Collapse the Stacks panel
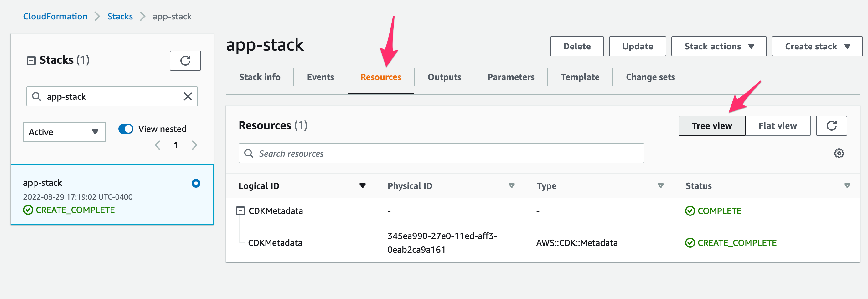The height and width of the screenshot is (299, 868). coord(31,61)
